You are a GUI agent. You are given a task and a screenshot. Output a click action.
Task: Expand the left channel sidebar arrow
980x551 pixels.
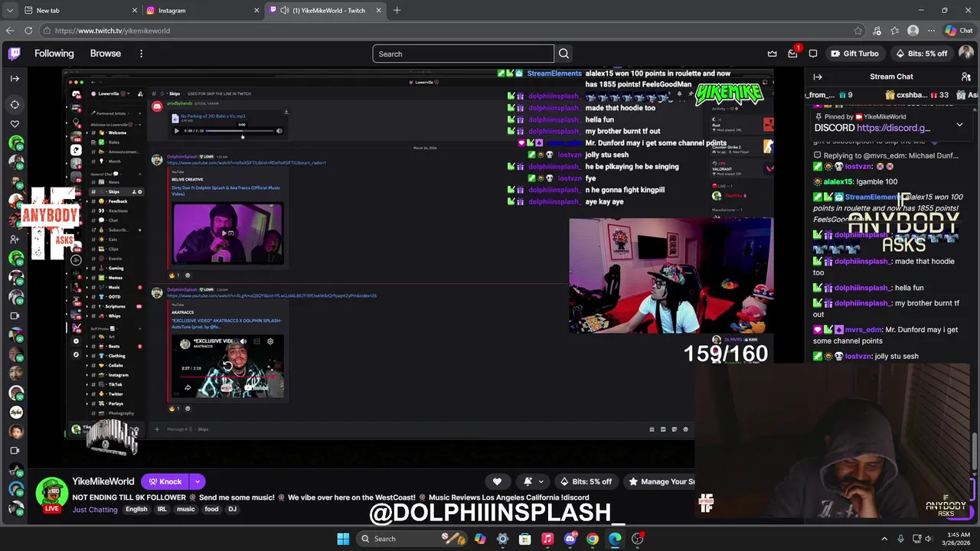point(15,78)
